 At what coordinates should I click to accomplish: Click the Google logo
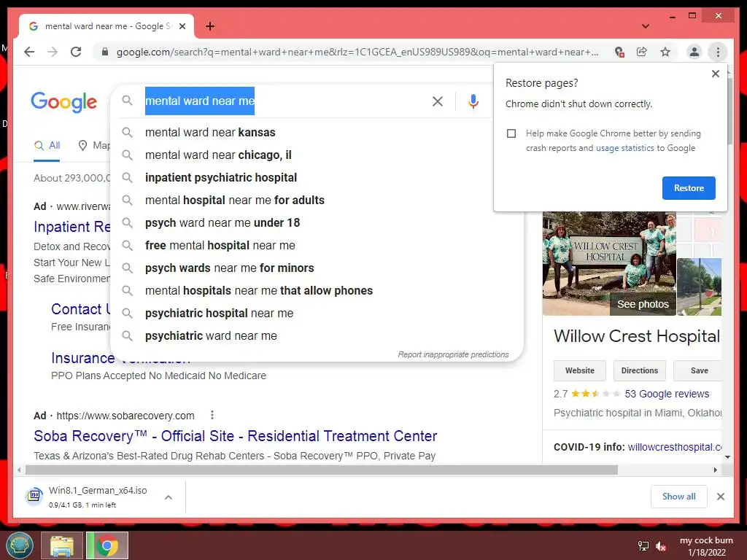(x=64, y=101)
